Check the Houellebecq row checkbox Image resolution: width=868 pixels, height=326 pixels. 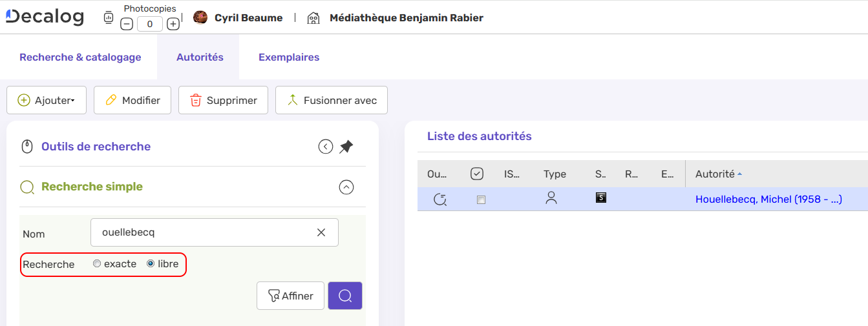click(x=481, y=200)
